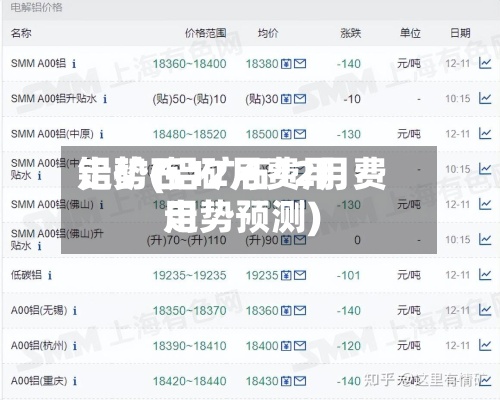Open the trend chart icon for SMM A00铝(中原)

485,134
